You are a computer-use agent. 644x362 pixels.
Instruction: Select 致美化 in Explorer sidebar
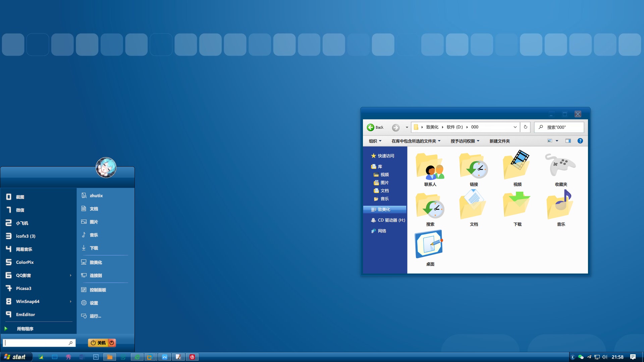pyautogui.click(x=385, y=209)
